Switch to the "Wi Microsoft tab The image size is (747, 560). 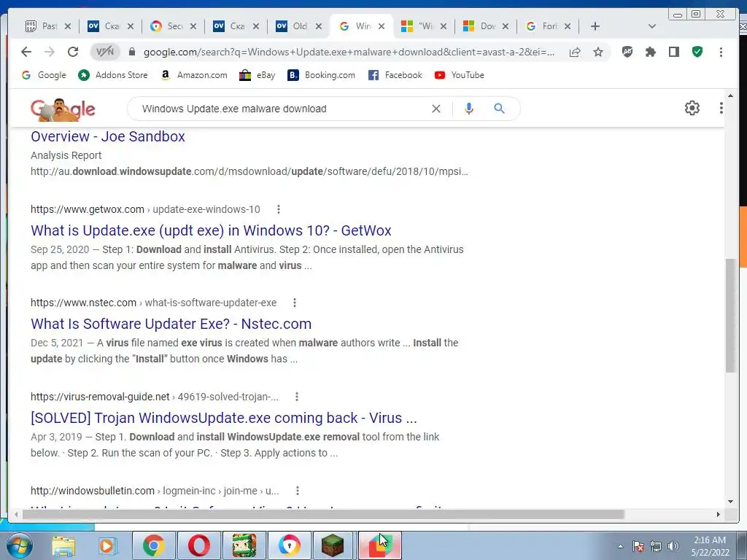tap(419, 26)
